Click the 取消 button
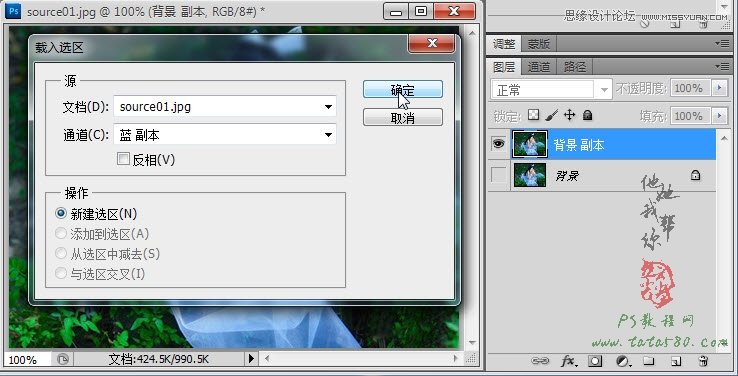The height and width of the screenshot is (376, 738). (x=402, y=117)
